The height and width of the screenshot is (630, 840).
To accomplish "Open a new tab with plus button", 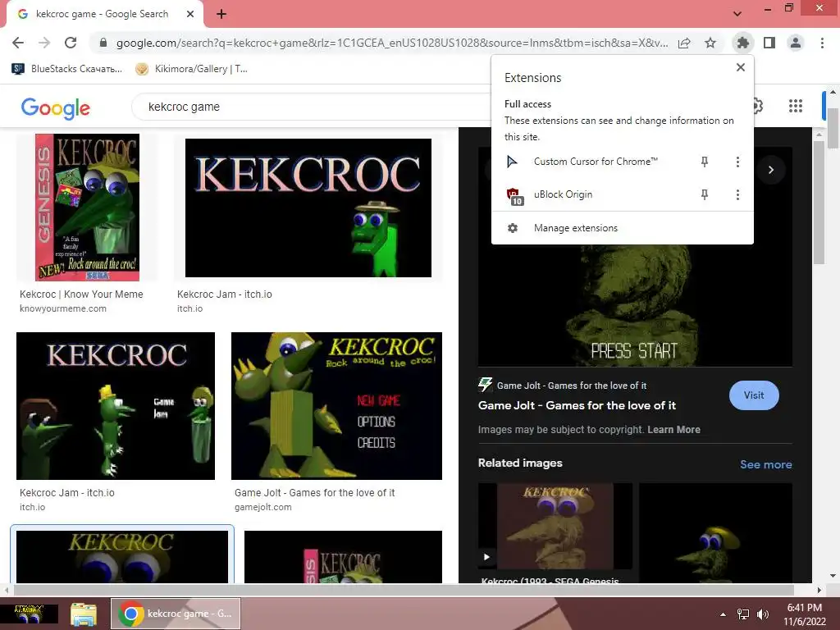I will coord(221,14).
